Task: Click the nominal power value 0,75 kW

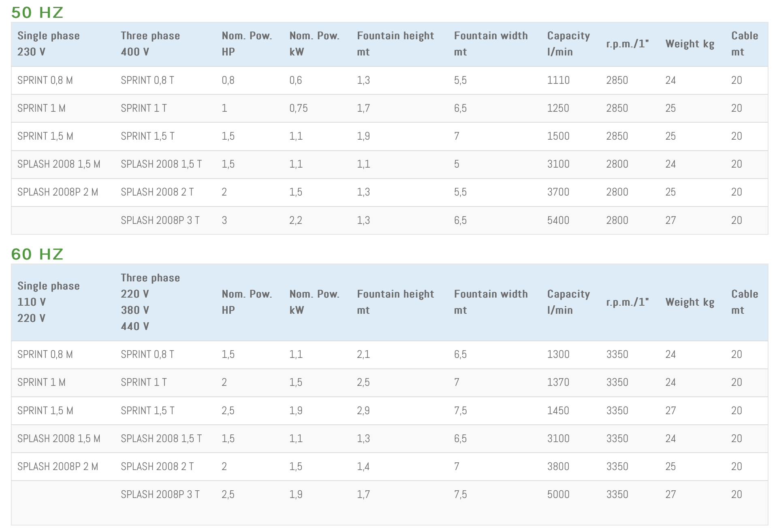Action: click(x=298, y=109)
